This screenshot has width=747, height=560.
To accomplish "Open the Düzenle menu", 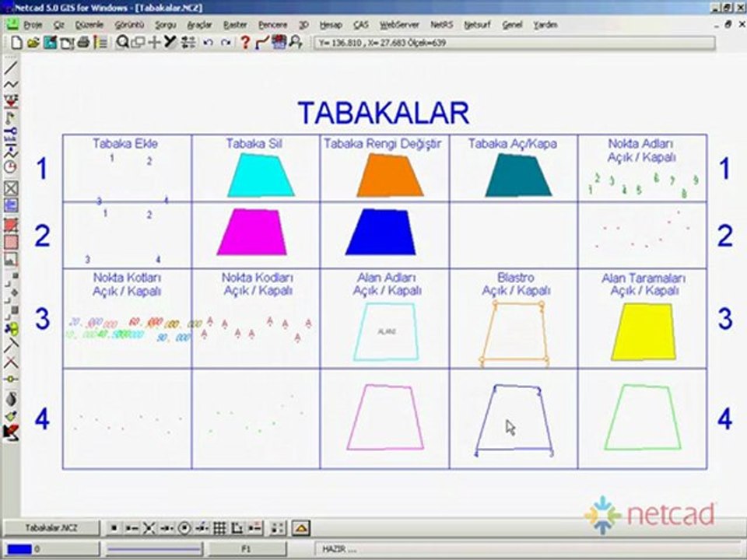I will coord(89,25).
